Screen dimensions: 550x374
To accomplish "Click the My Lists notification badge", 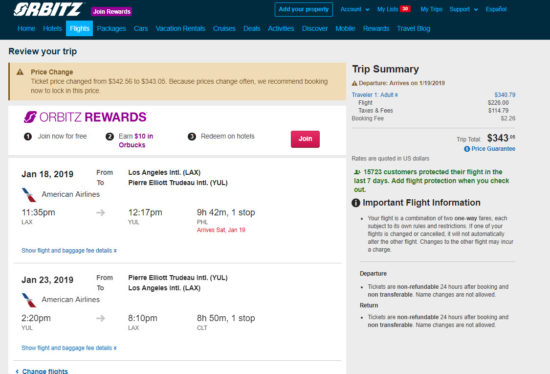I will (x=405, y=9).
